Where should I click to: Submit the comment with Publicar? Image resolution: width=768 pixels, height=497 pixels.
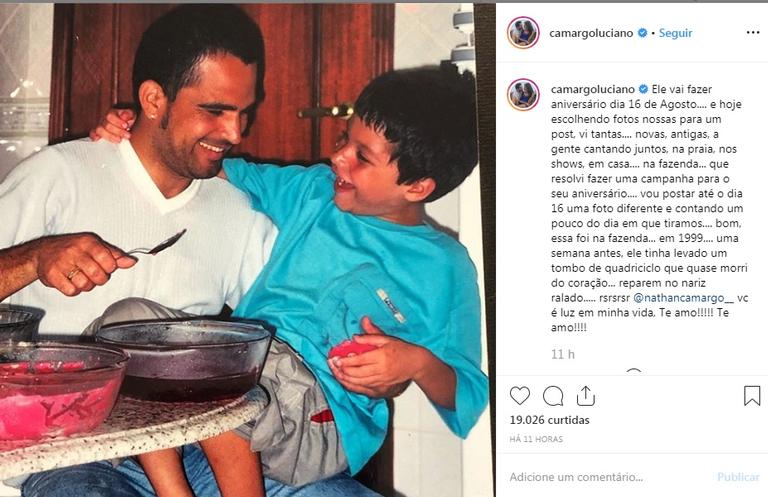738,477
